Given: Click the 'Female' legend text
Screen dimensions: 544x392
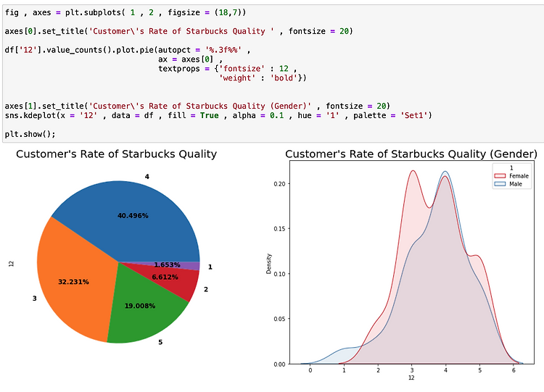Looking at the screenshot, I should coord(519,176).
